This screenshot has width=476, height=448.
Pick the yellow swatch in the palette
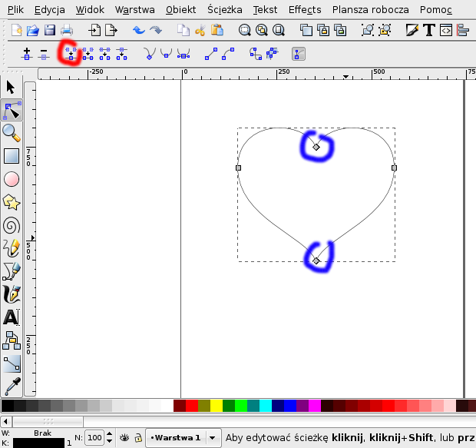(217, 405)
